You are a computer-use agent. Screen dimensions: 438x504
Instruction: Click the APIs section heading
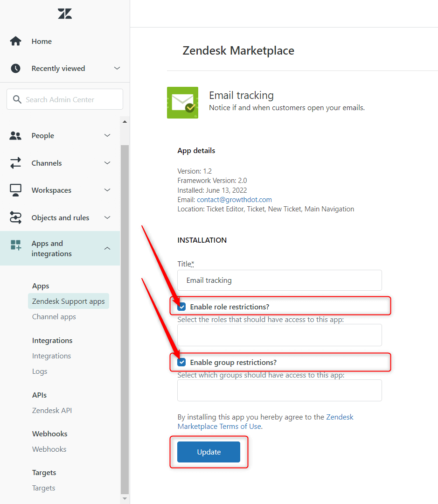(39, 395)
